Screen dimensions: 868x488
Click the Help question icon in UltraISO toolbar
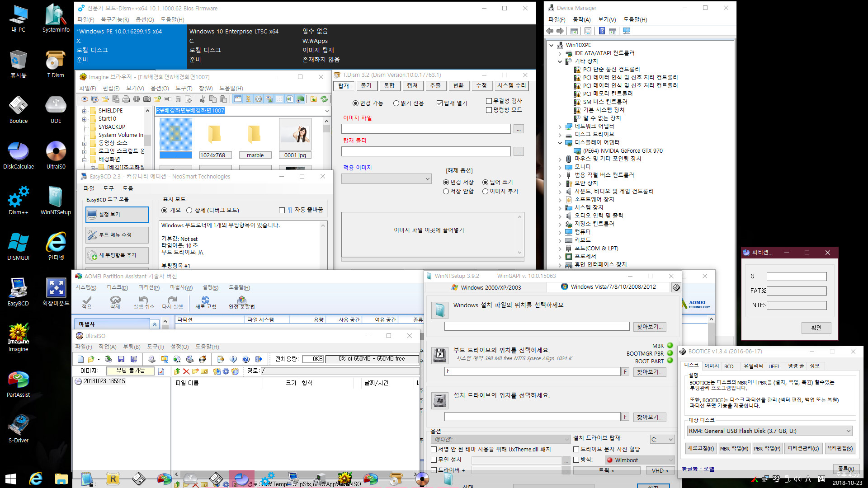coord(246,359)
